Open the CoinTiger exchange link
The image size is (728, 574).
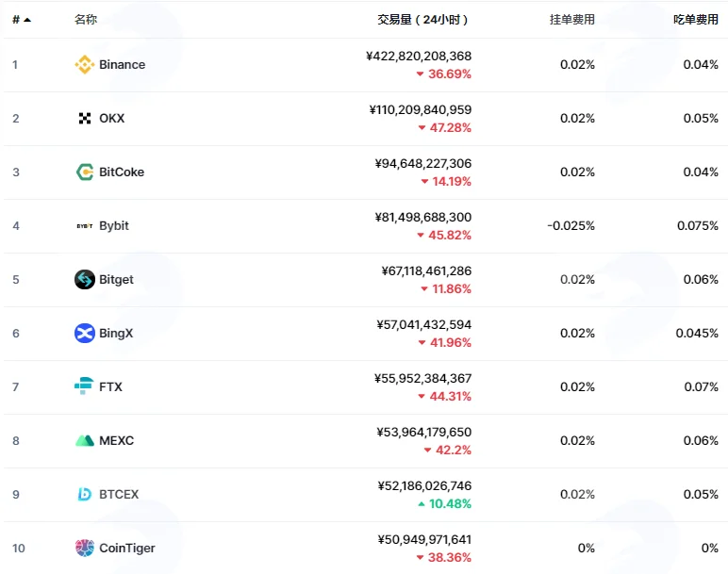(x=127, y=548)
